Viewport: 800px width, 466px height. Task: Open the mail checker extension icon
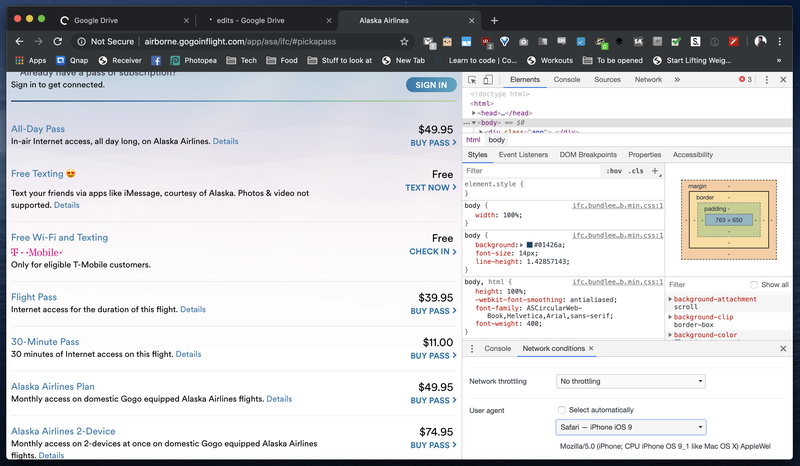pyautogui.click(x=429, y=42)
